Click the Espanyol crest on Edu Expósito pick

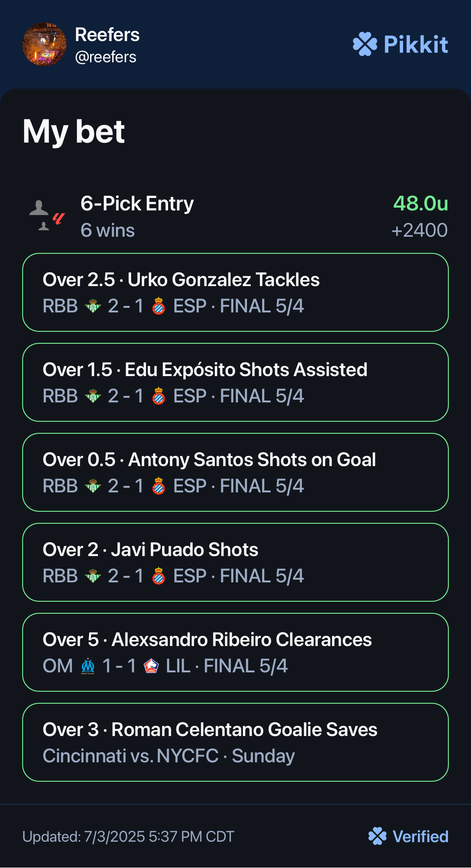click(x=159, y=396)
